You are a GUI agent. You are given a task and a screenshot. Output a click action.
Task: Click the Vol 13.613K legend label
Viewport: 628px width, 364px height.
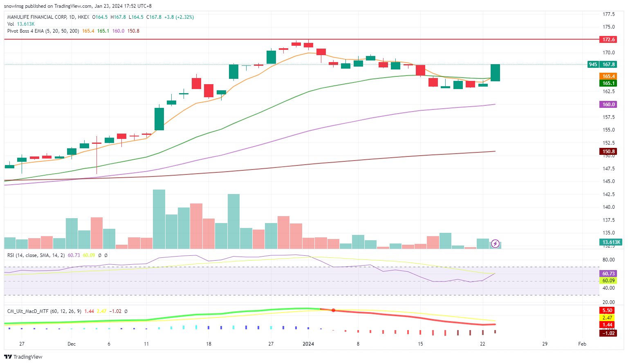coord(21,24)
